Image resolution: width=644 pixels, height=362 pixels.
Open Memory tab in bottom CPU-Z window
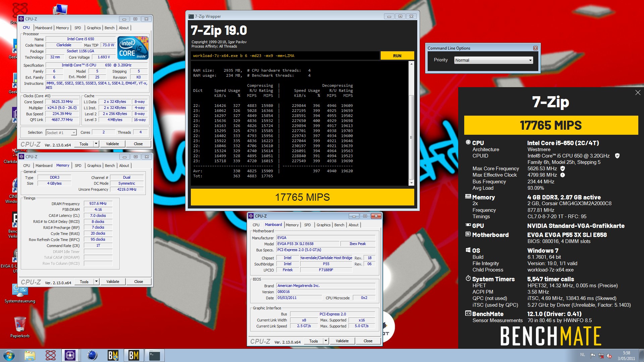point(292,225)
